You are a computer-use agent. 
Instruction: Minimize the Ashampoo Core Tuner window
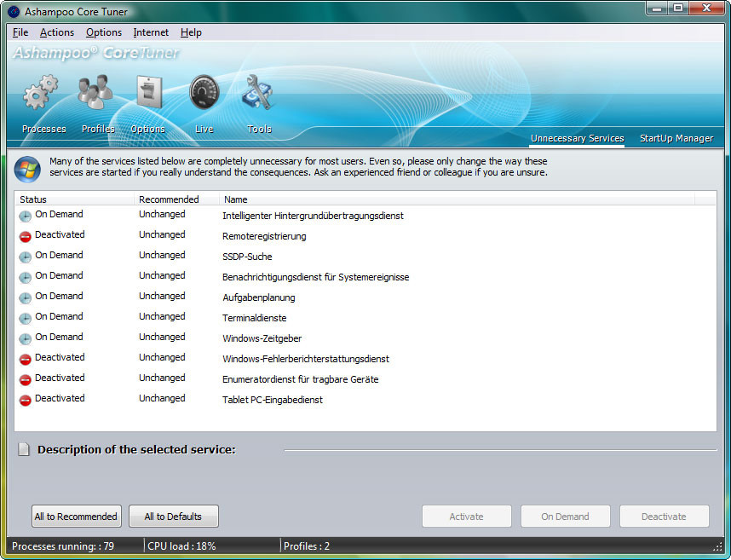pos(657,8)
